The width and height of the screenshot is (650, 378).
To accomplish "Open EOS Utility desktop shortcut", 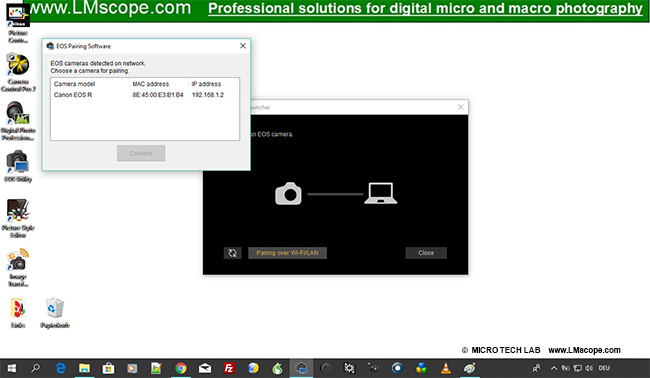I will tap(18, 167).
